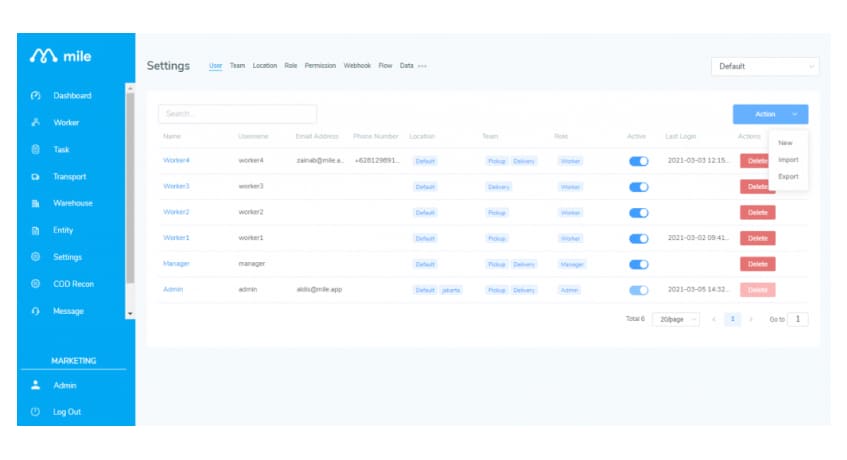This screenshot has height=460, width=847.
Task: Deactivate Worker2 active toggle
Action: tap(638, 213)
